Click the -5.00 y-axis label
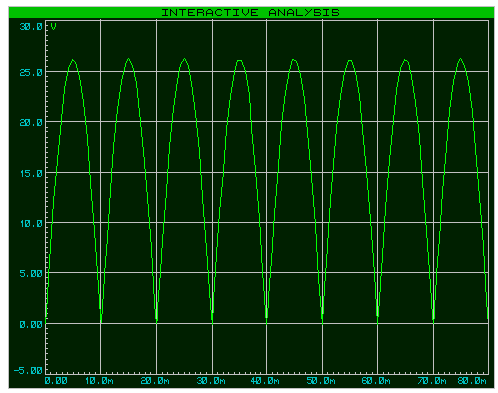This screenshot has width=498, height=393. pyautogui.click(x=28, y=370)
